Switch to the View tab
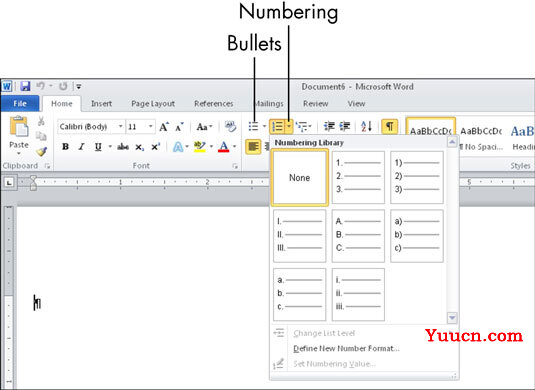Image resolution: width=535 pixels, height=390 pixels. (356, 103)
